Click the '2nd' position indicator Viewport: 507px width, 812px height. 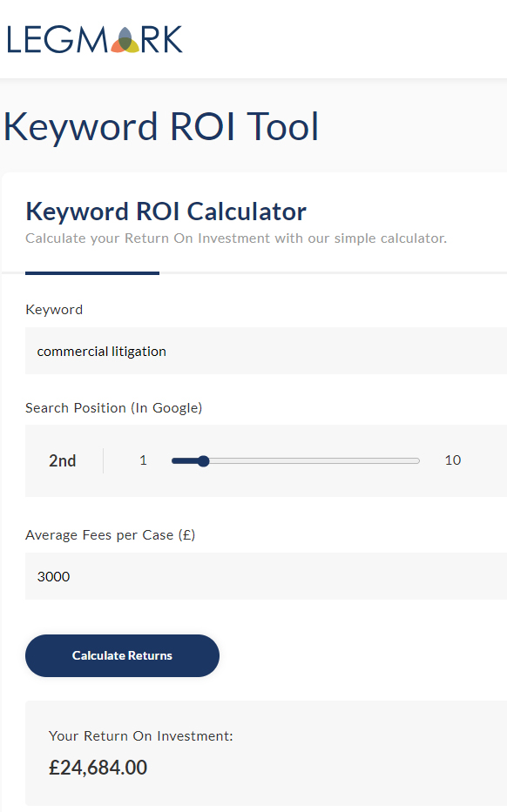click(x=62, y=460)
